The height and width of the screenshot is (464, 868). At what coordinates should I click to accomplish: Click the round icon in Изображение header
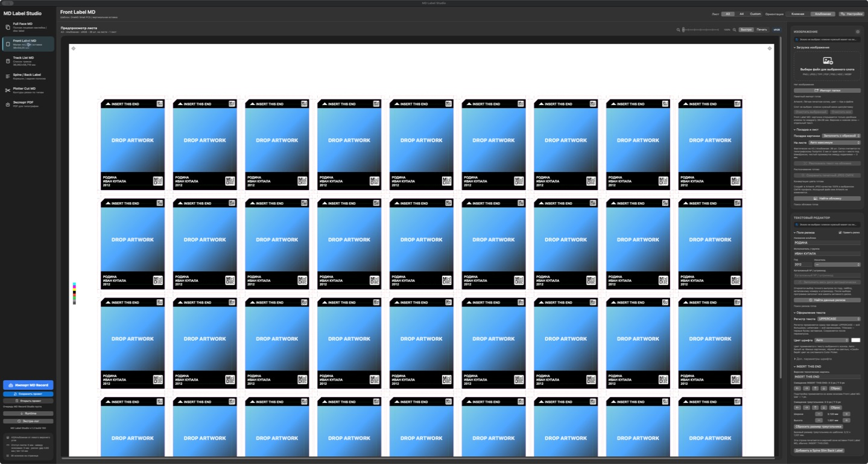tap(858, 31)
